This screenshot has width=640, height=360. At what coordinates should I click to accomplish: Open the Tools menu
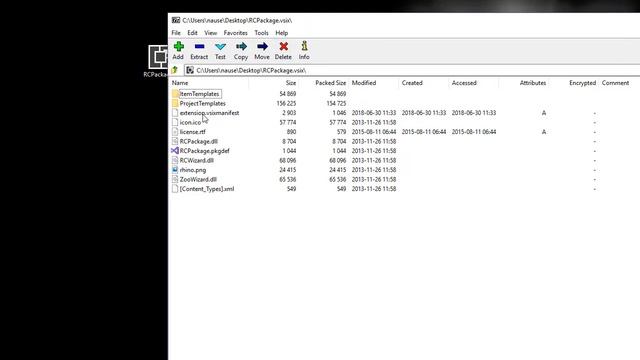[261, 33]
